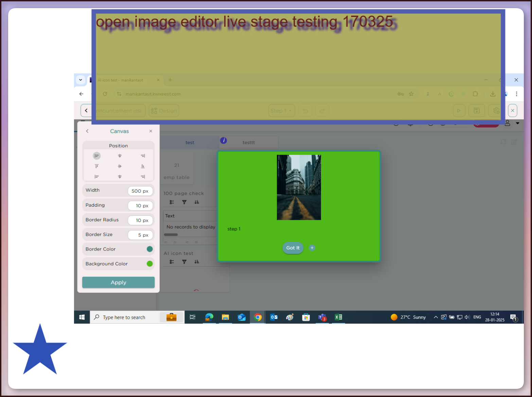Open Excel from taskbar
This screenshot has width=532, height=397.
(x=338, y=317)
